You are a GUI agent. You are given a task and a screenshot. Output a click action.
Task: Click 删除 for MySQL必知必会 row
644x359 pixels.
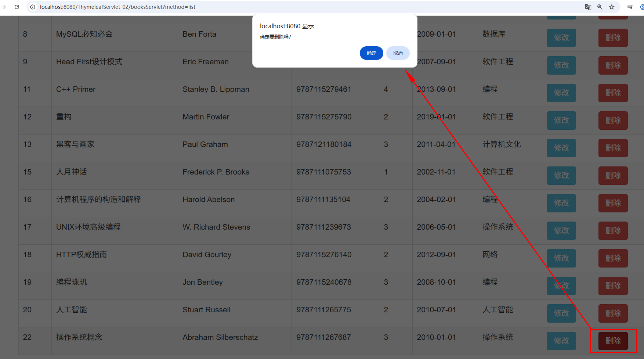613,38
